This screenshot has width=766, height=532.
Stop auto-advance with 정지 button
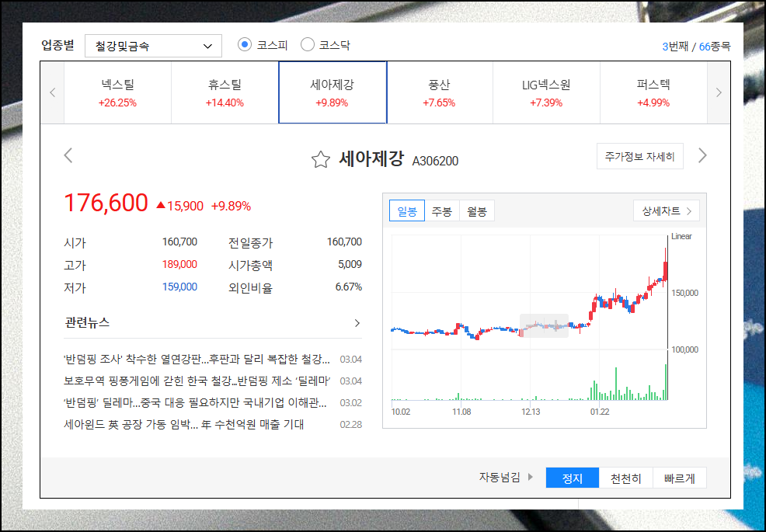pyautogui.click(x=573, y=478)
